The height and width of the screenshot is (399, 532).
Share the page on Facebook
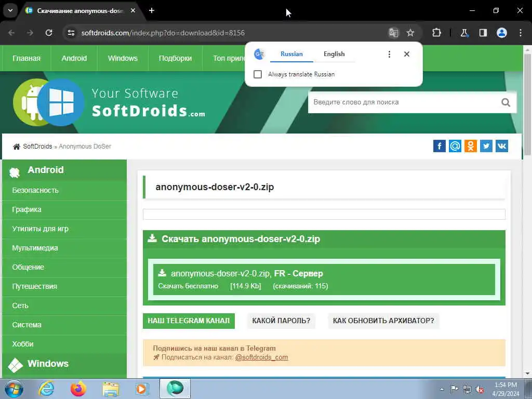pos(440,146)
